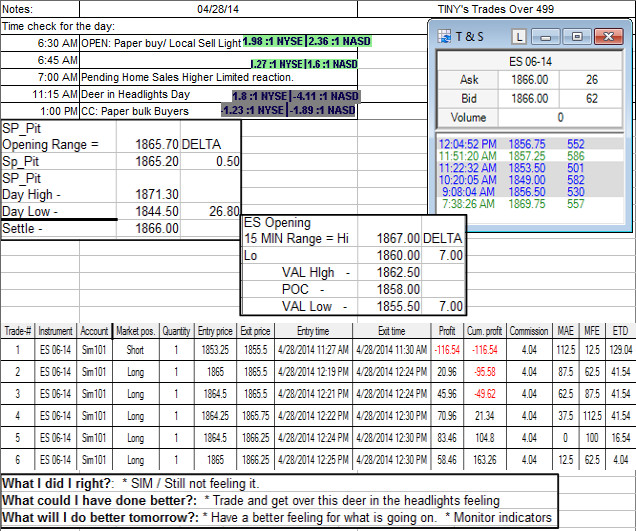
Task: Click the 6:30 AM time cell
Action: 40,43
